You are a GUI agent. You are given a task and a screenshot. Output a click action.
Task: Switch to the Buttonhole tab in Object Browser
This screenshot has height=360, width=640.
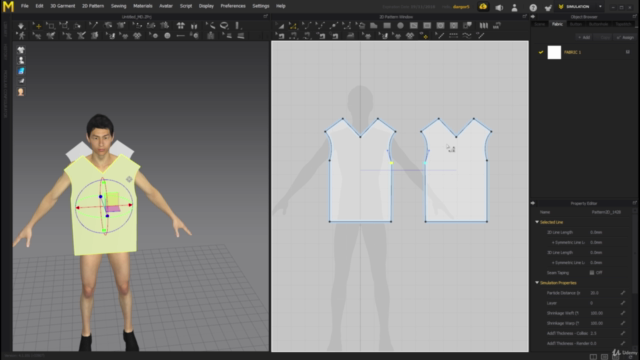coord(598,24)
